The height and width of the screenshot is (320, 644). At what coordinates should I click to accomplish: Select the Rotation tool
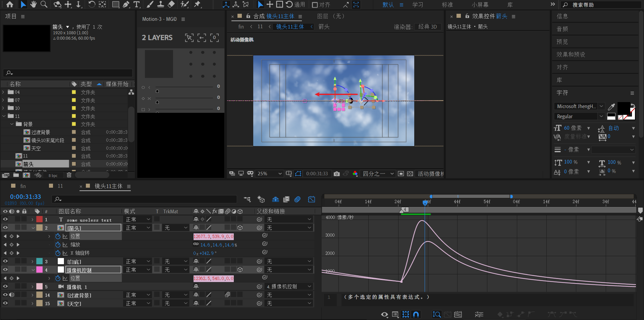point(92,4)
